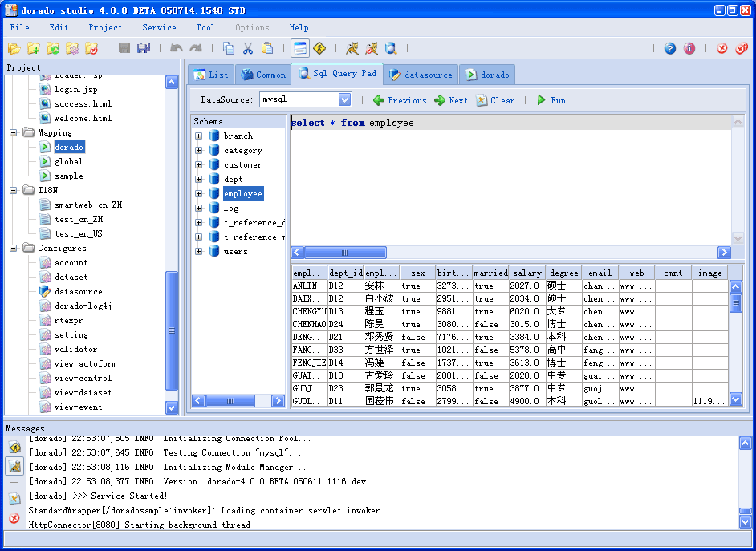The height and width of the screenshot is (551, 756).
Task: Click the Run button
Action: [x=551, y=100]
